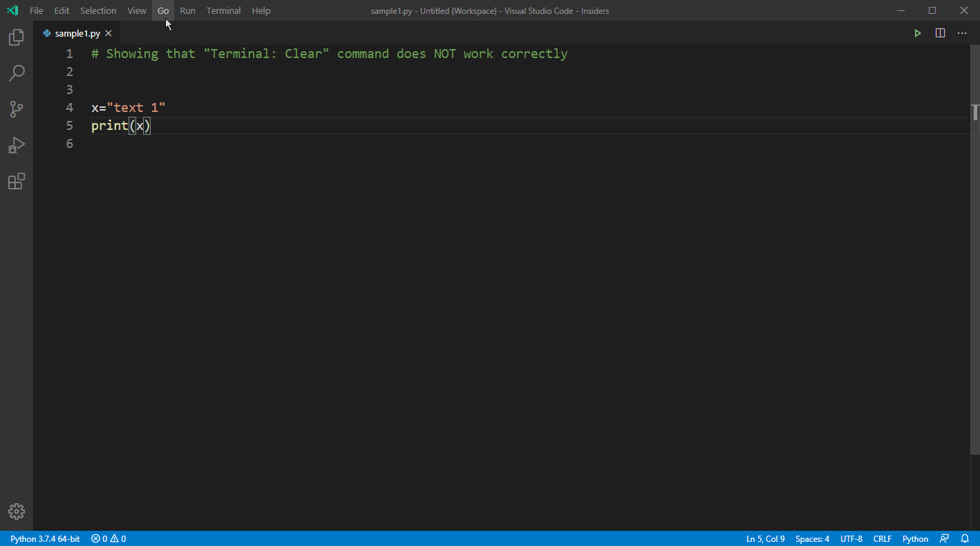Run Python file with green play icon
Screen dimensions: 980x546
click(x=918, y=33)
